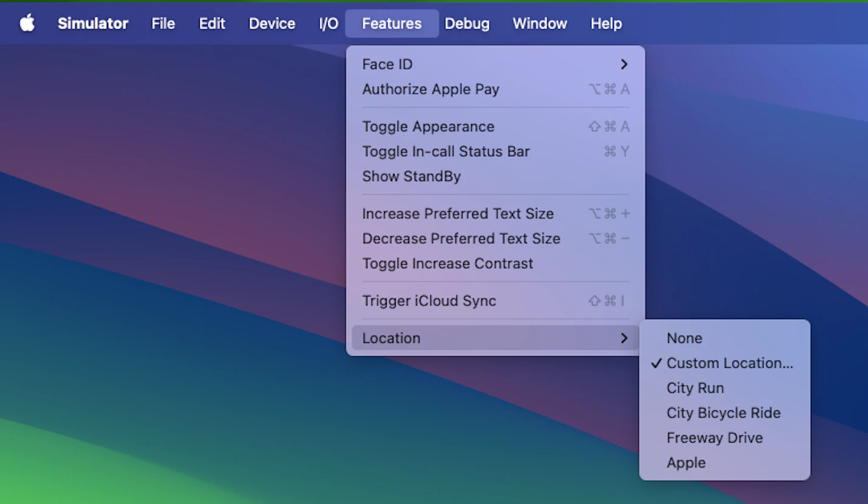Set location to None

(x=725, y=338)
